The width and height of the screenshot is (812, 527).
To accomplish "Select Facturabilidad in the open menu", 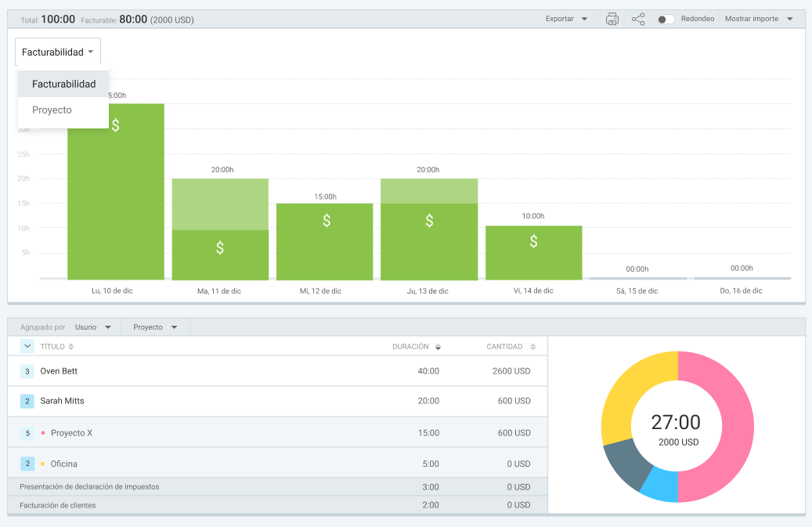I will pos(63,84).
